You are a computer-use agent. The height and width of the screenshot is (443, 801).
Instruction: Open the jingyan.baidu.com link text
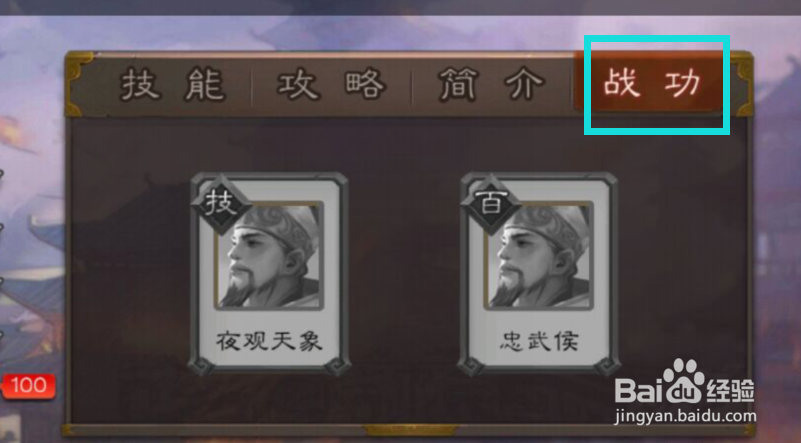tap(685, 416)
